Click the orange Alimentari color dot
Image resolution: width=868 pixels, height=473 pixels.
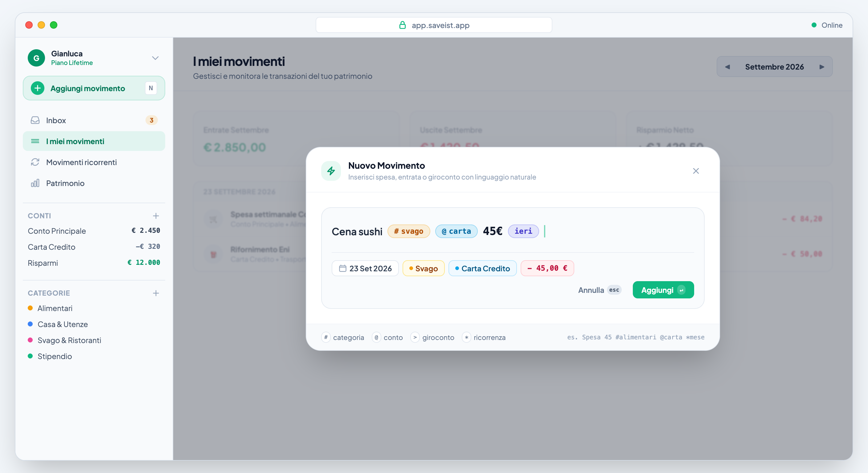pyautogui.click(x=30, y=308)
